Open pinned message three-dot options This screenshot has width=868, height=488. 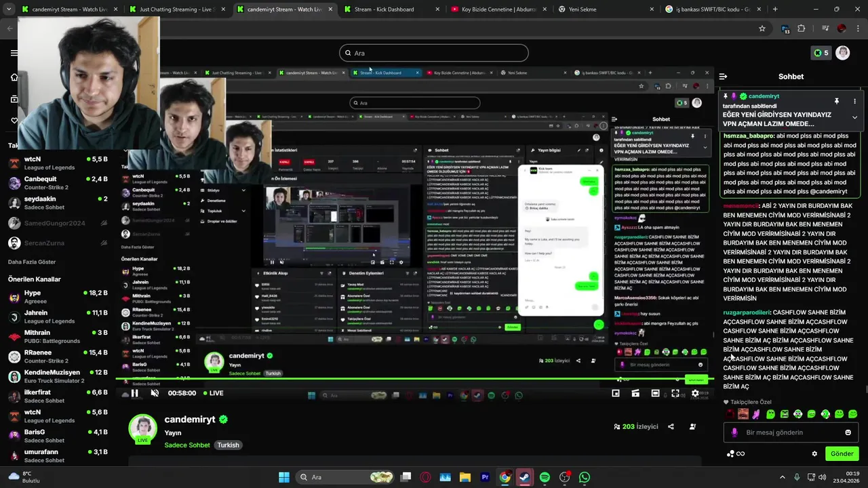[854, 101]
